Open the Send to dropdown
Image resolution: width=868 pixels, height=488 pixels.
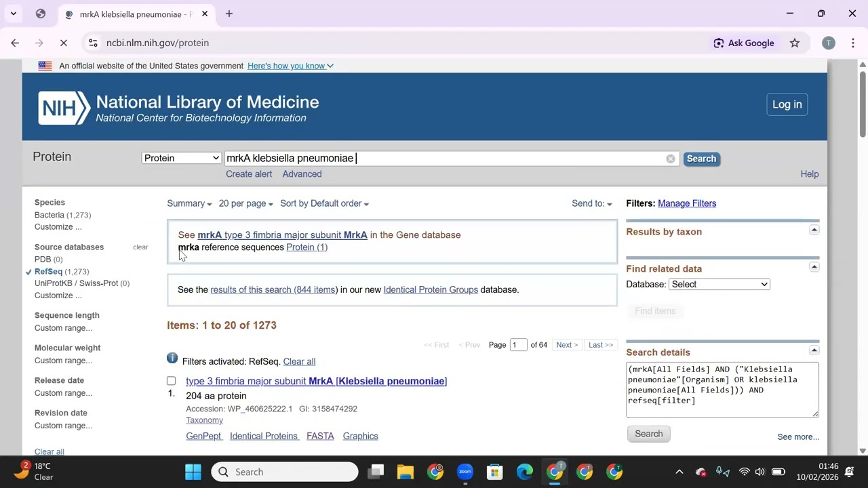591,203
